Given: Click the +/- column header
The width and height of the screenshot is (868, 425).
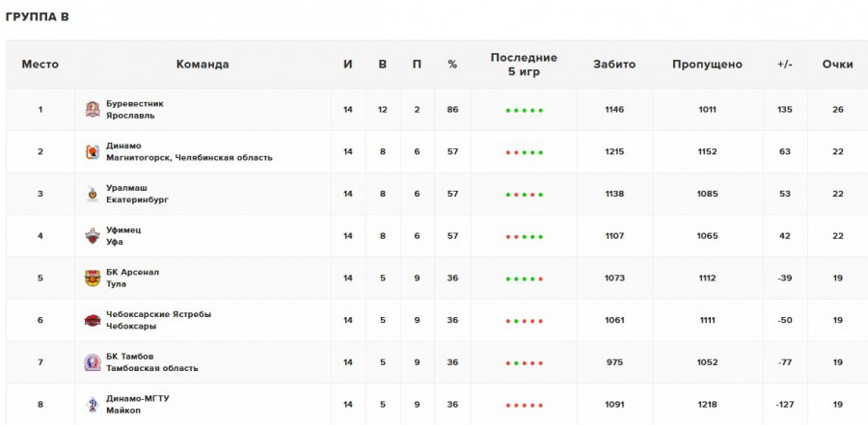Looking at the screenshot, I should (785, 65).
